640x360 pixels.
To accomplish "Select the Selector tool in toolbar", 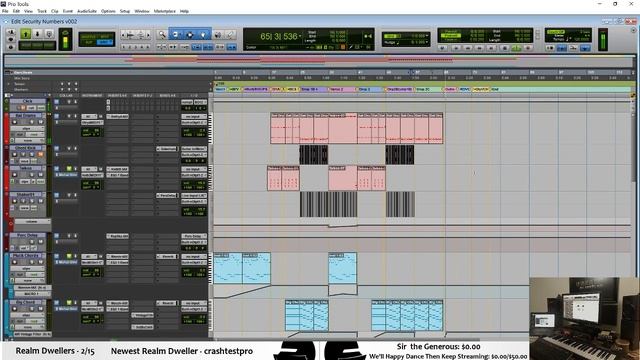I will (190, 35).
